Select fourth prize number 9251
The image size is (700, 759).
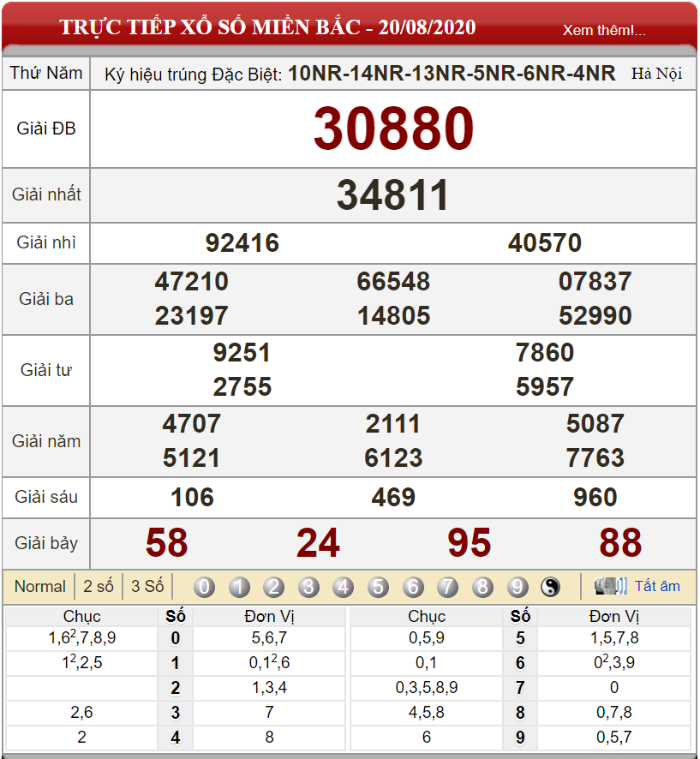pyautogui.click(x=242, y=352)
